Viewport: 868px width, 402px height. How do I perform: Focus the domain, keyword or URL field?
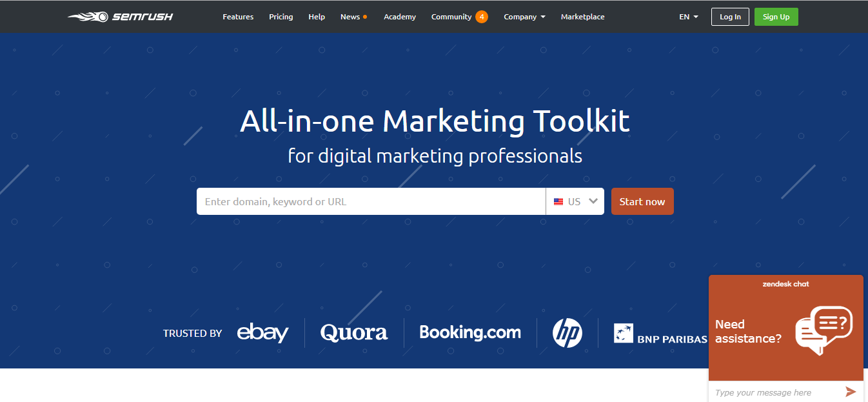[x=371, y=201]
